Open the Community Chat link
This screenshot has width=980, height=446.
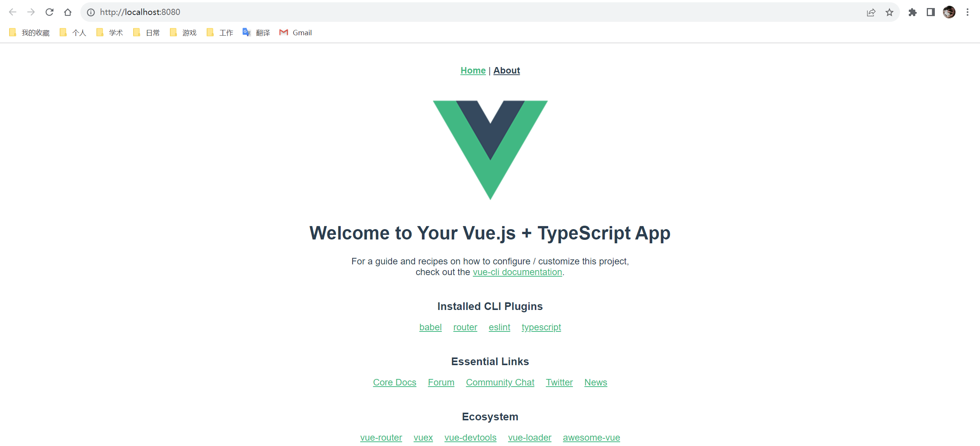500,382
